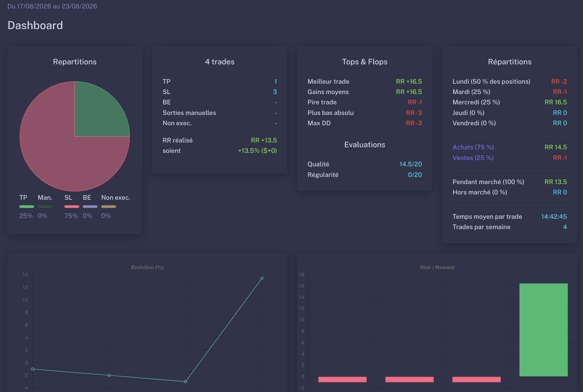The height and width of the screenshot is (392, 583).
Task: Click the "25%" TP legend percentage
Action: coord(26,216)
